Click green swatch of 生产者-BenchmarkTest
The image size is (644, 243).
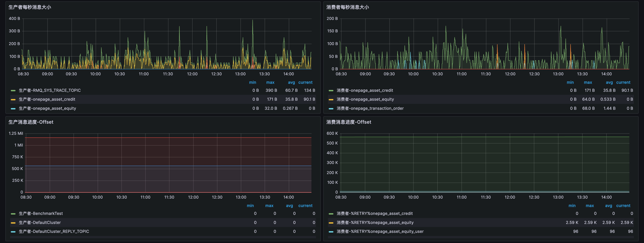click(x=13, y=214)
